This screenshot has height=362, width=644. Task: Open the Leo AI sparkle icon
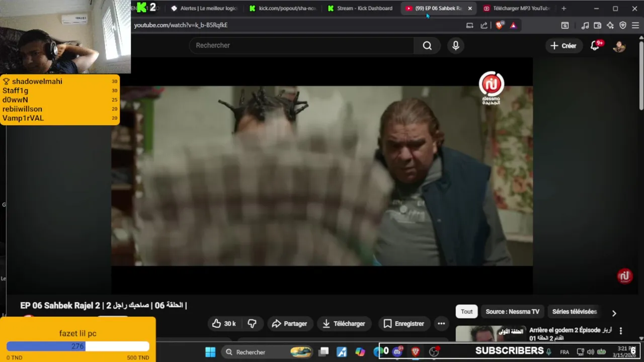click(610, 25)
